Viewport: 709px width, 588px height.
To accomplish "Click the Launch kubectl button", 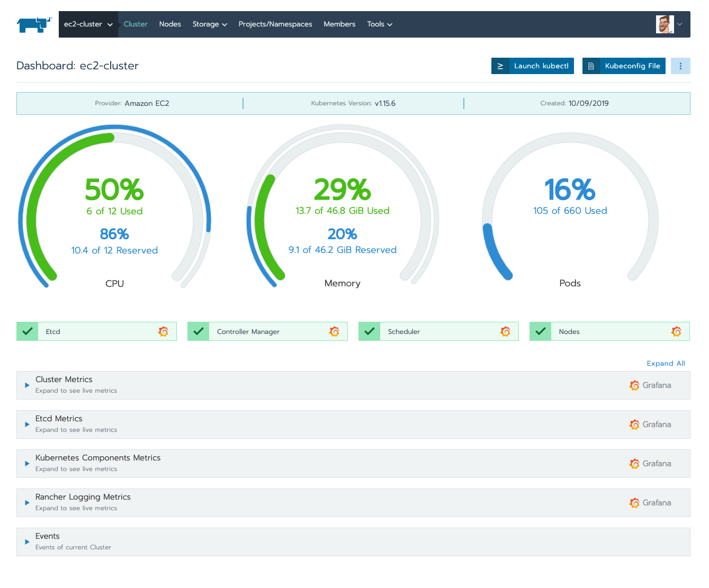I will (533, 66).
